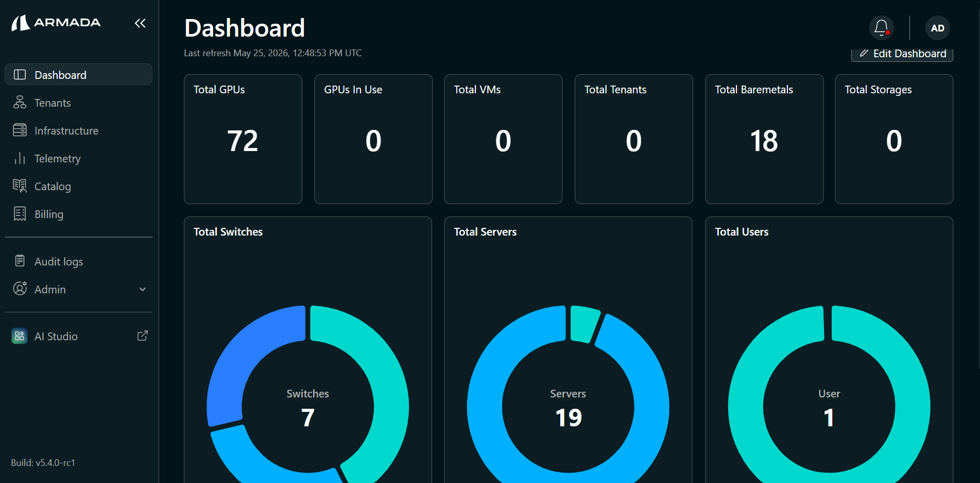Image resolution: width=980 pixels, height=483 pixels.
Task: Click the pencil icon on Edit Dashboard
Action: 864,53
